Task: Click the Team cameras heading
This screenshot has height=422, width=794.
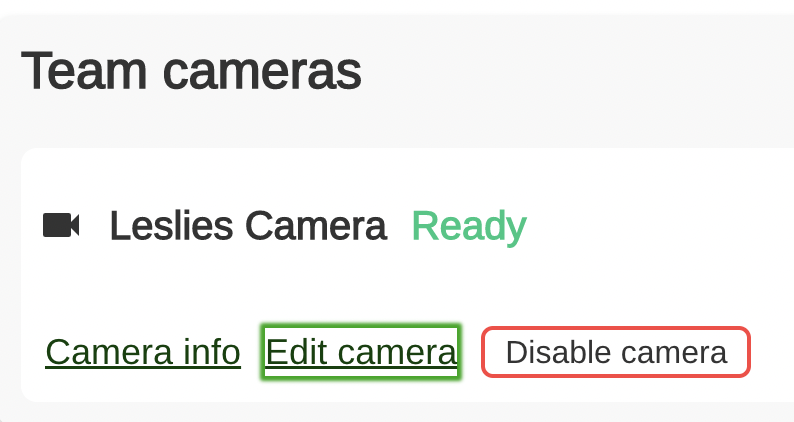Action: tap(191, 71)
